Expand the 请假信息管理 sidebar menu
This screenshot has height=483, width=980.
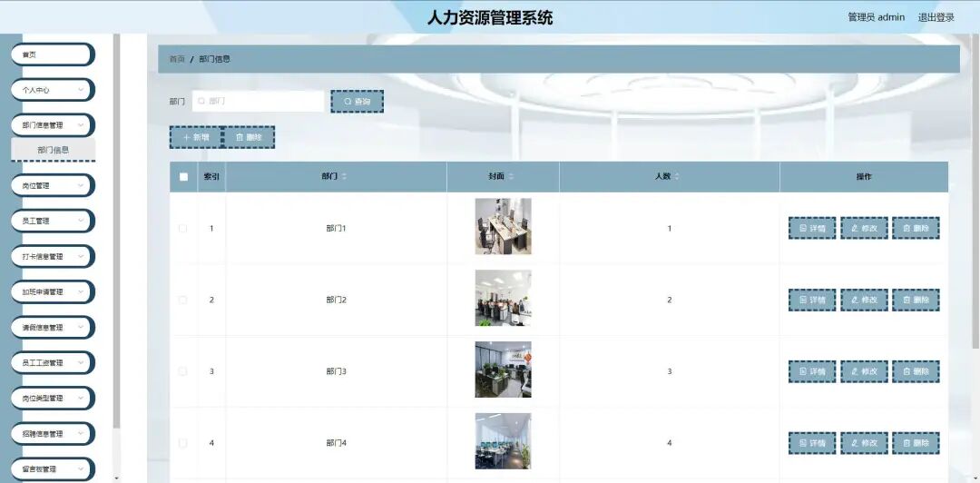point(53,327)
